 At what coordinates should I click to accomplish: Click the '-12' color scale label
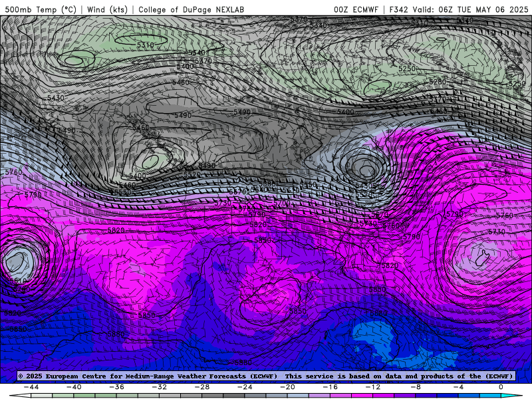373,387
